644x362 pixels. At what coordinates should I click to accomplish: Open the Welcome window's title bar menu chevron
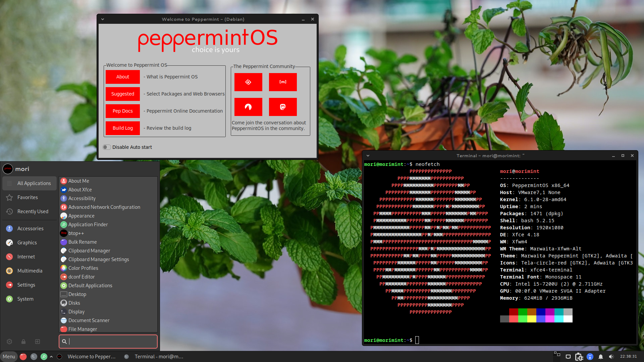[x=103, y=19]
